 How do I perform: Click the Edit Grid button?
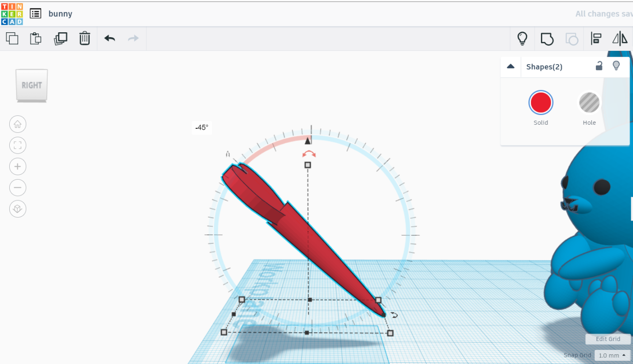point(608,339)
